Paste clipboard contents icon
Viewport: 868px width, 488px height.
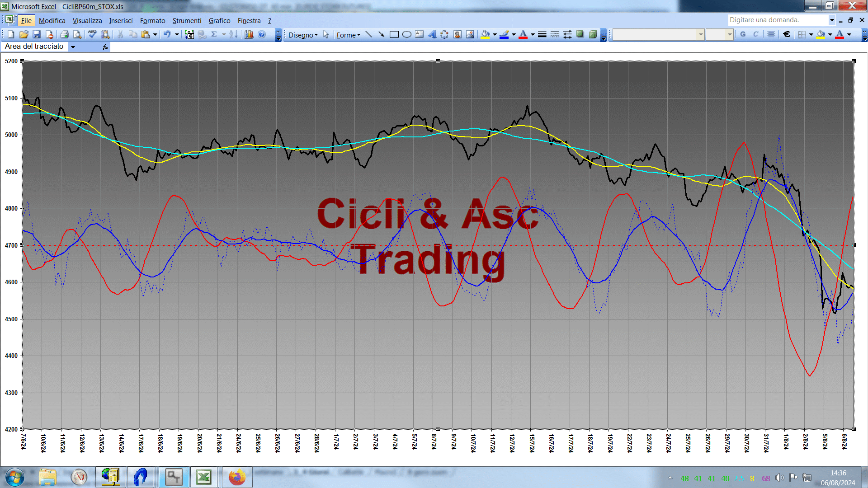tap(146, 34)
